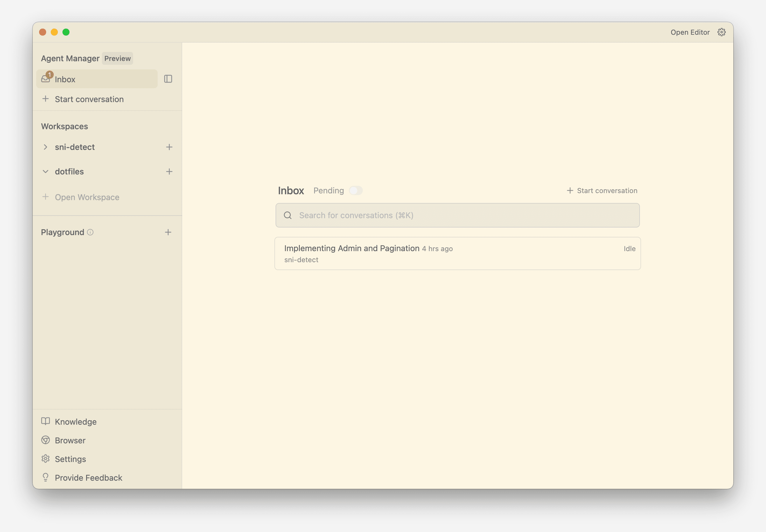Image resolution: width=766 pixels, height=532 pixels.
Task: Click the Inbox tray icon with badge
Action: (46, 79)
